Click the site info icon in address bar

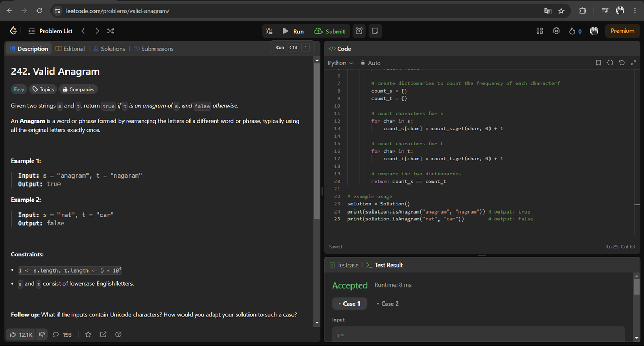(x=57, y=11)
